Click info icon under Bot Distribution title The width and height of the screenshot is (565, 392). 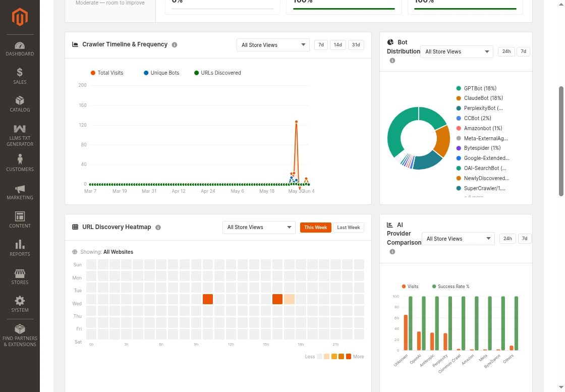[392, 61]
